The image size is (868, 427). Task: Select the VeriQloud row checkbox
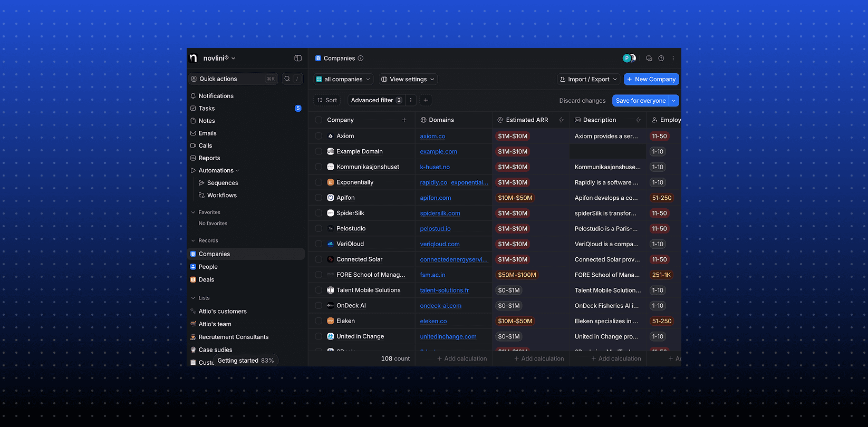tap(319, 244)
